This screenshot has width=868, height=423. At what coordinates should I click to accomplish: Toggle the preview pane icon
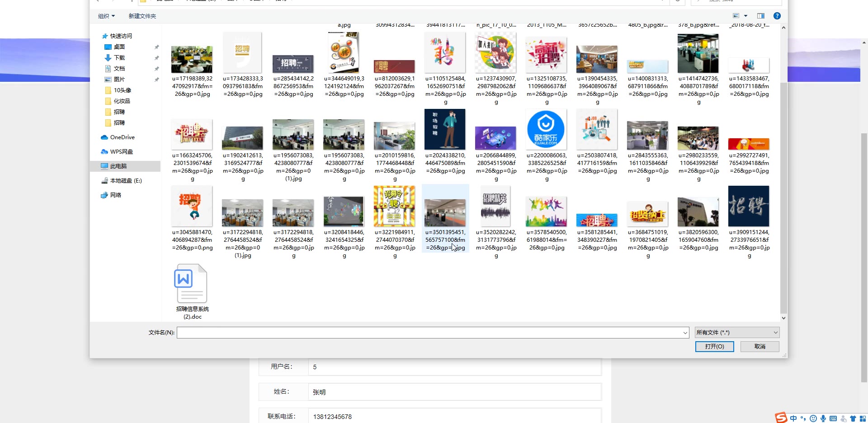761,16
